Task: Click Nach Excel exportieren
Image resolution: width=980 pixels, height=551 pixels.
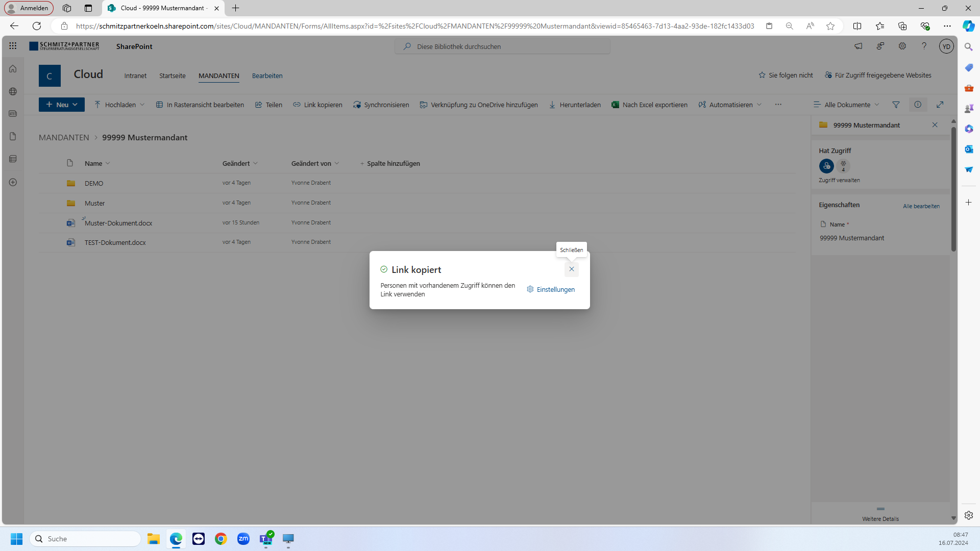Action: [x=649, y=105]
